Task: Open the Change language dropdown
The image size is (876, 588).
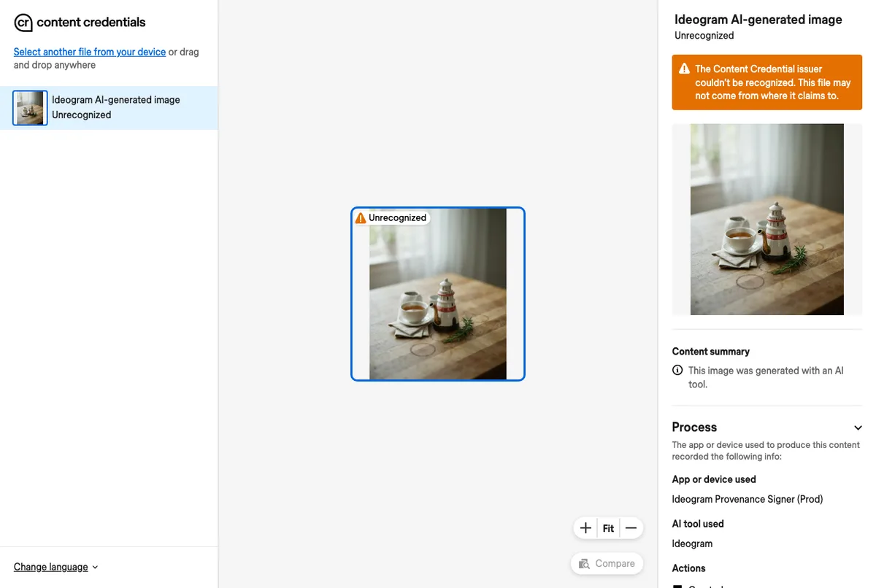Action: coord(55,567)
